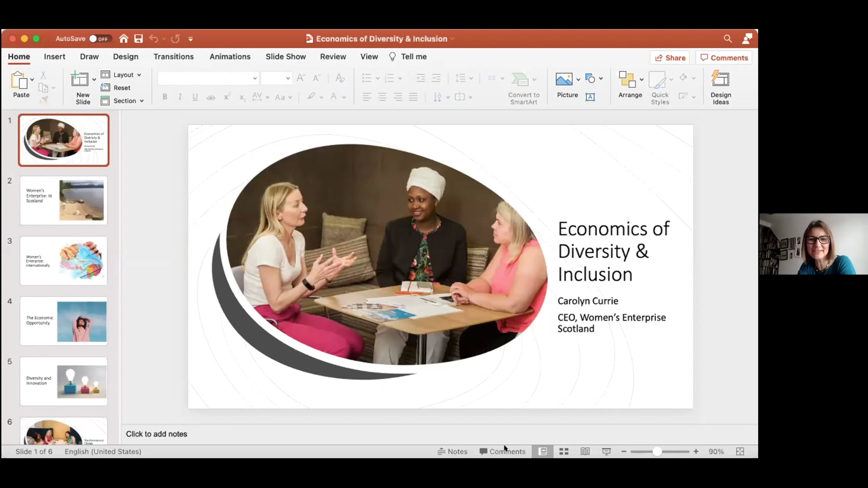Select slide 4 The Economic Opportunity thumbnail

64,321
